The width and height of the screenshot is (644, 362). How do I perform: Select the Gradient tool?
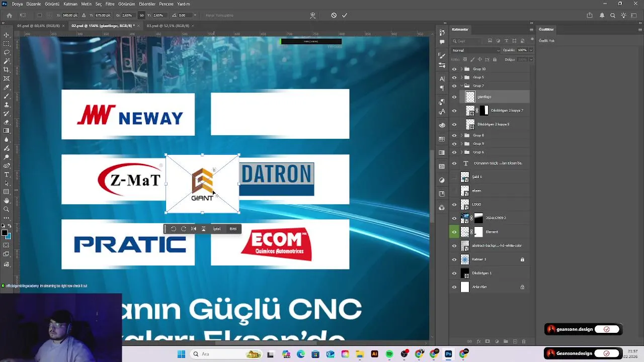[7, 131]
